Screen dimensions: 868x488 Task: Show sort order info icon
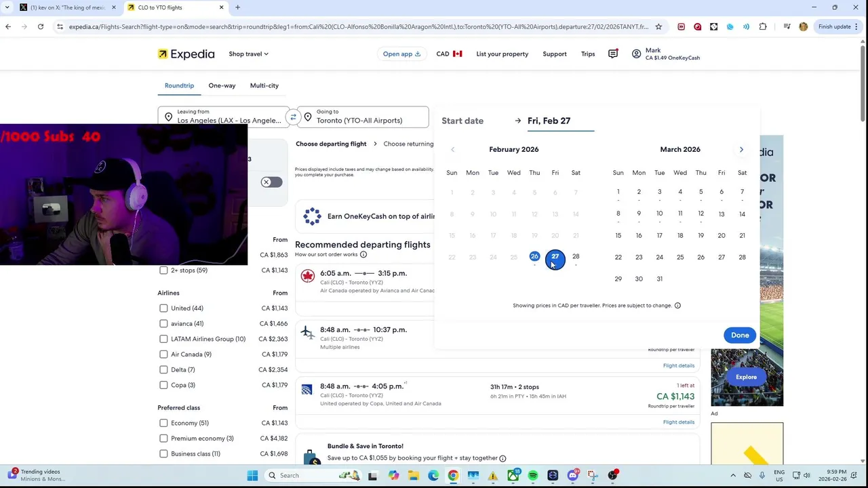click(x=363, y=255)
